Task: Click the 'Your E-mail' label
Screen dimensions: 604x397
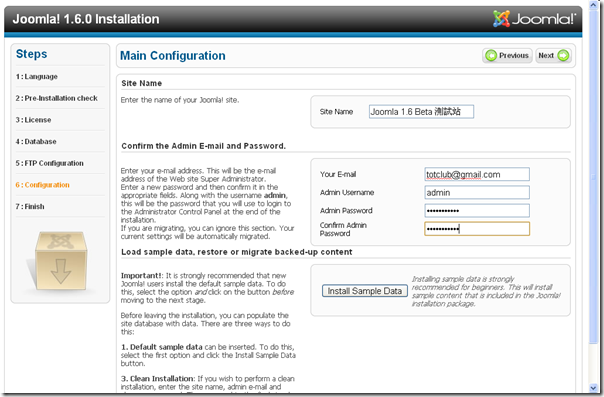Action: 338,174
